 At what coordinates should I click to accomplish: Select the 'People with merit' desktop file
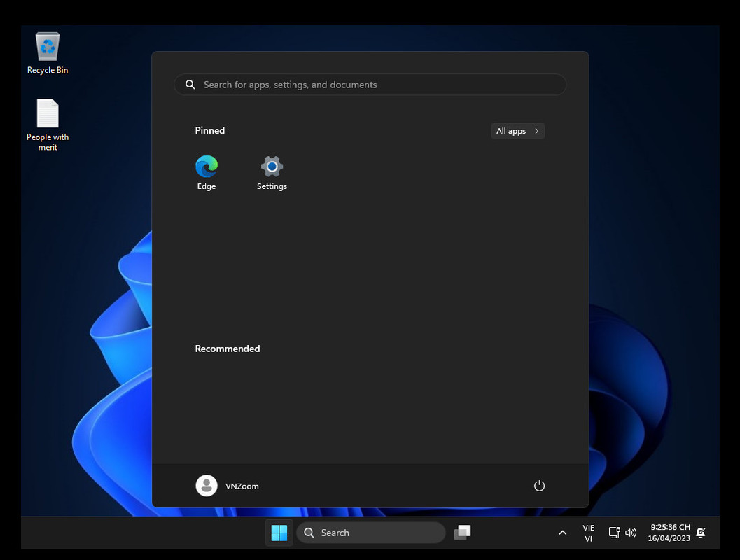47,125
